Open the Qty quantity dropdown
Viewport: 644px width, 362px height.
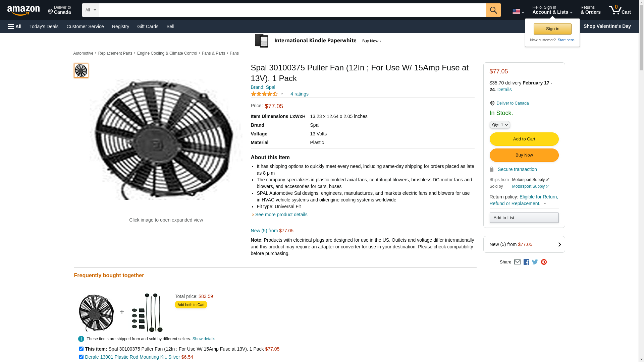[x=499, y=125]
